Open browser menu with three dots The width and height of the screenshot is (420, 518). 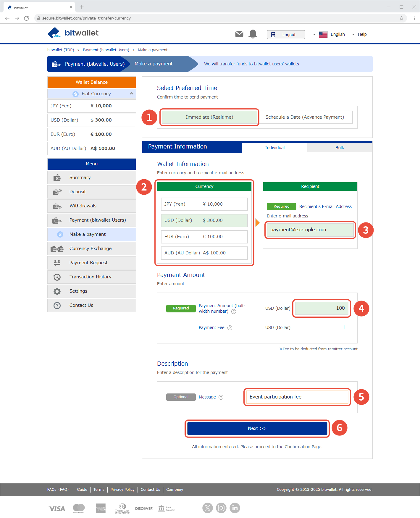click(414, 18)
